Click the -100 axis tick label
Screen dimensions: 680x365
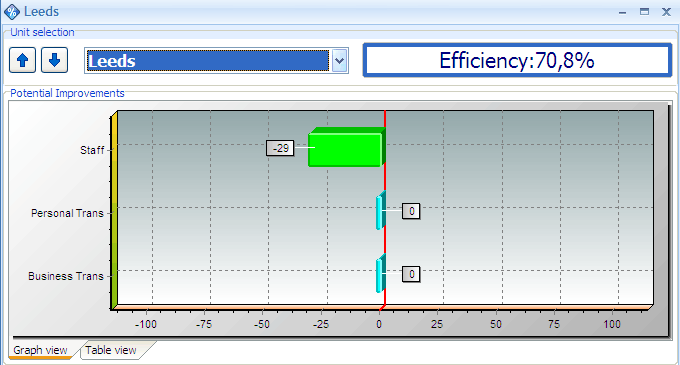click(146, 324)
